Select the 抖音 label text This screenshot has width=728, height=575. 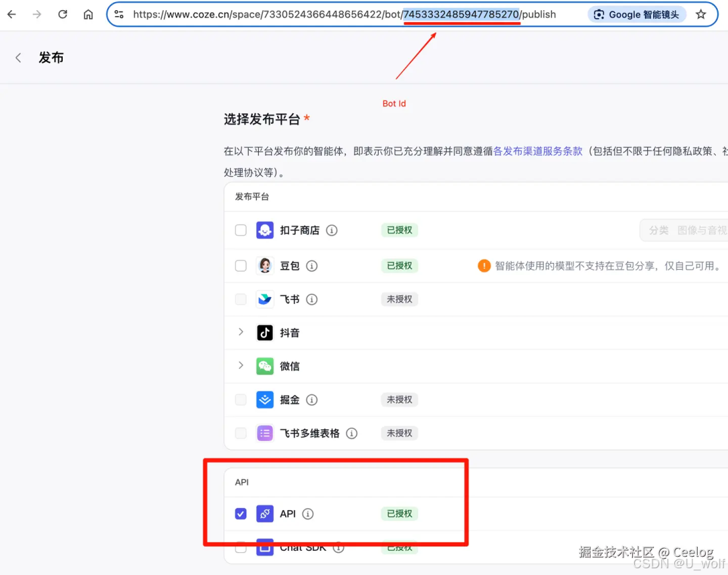click(x=290, y=332)
